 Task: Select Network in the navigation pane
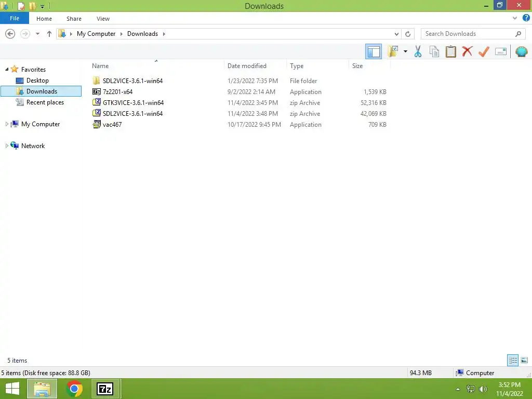pyautogui.click(x=33, y=146)
